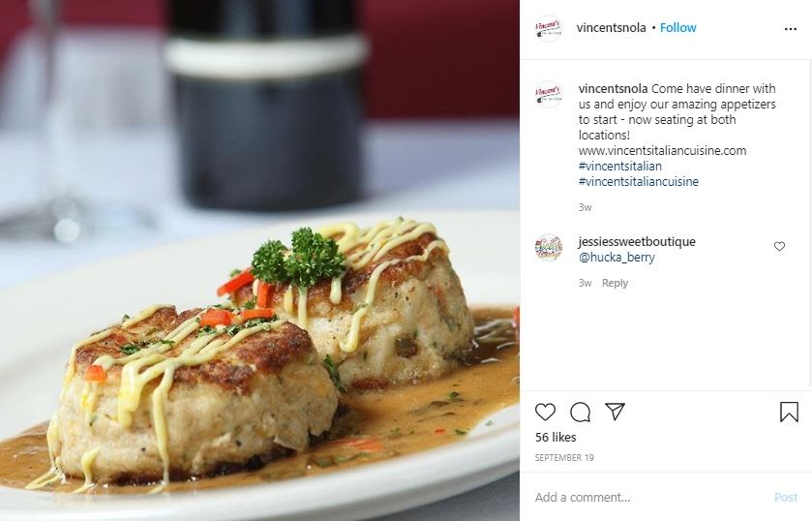Focus the Add a comment field
This screenshot has height=521, width=812.
point(650,497)
